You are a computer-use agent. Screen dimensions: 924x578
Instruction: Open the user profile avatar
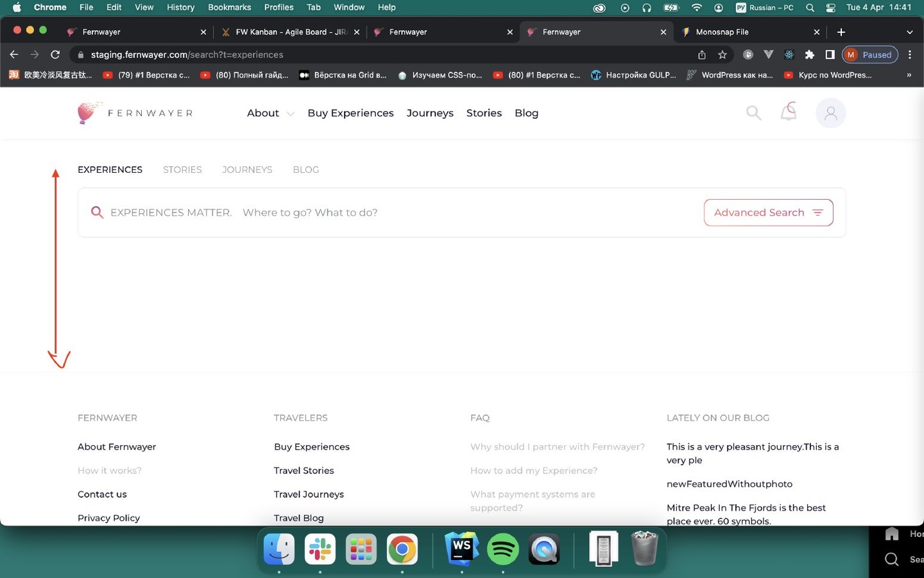(x=830, y=113)
